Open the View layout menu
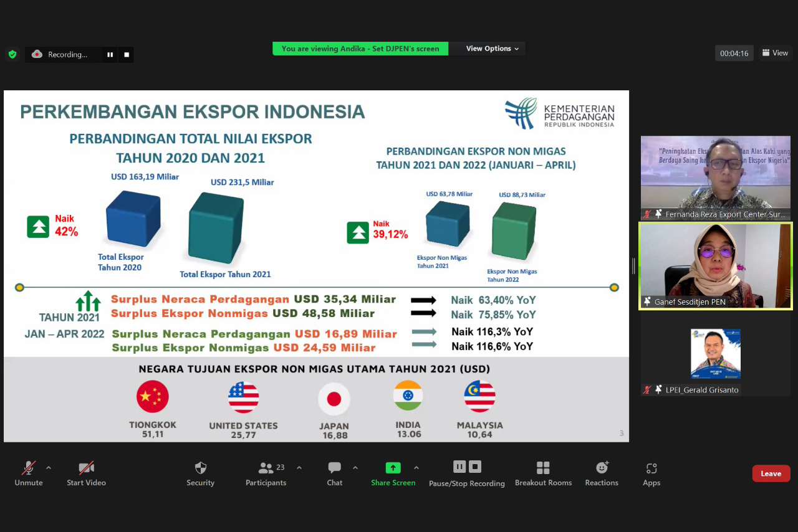Image resolution: width=798 pixels, height=532 pixels. pos(775,53)
